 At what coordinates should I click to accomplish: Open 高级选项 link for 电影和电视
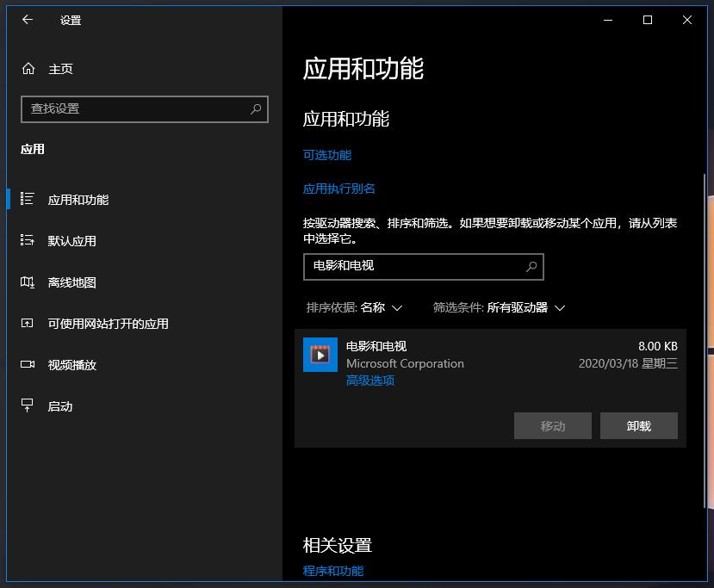[370, 381]
